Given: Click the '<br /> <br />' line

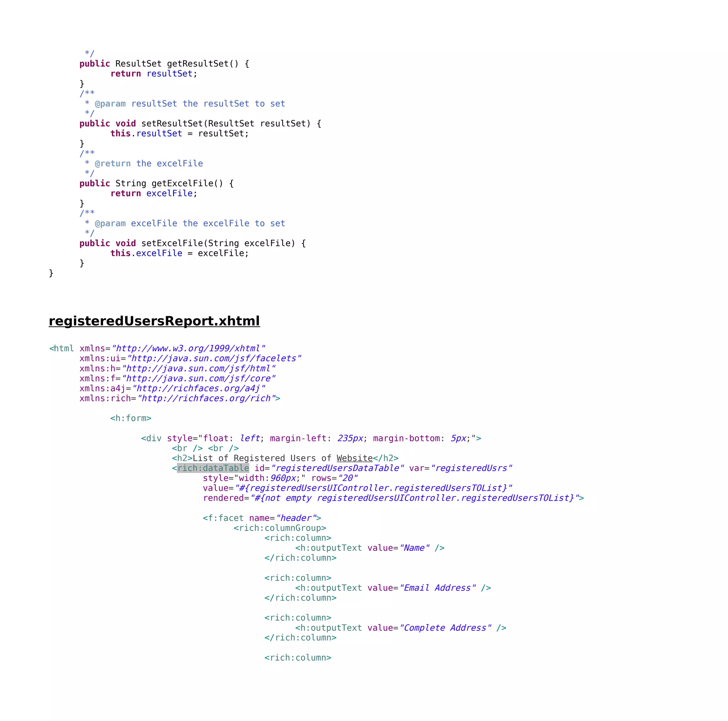Looking at the screenshot, I should (205, 448).
